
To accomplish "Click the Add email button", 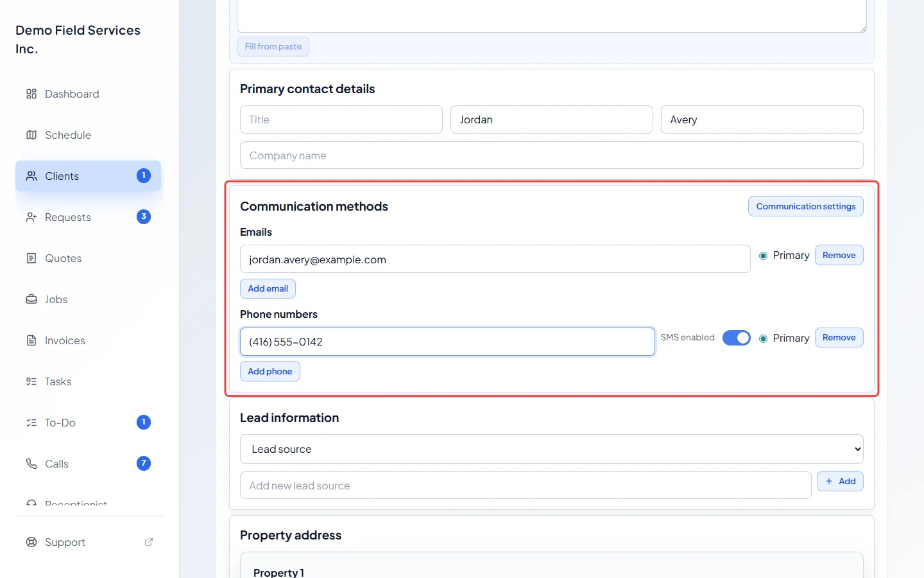I will point(268,288).
